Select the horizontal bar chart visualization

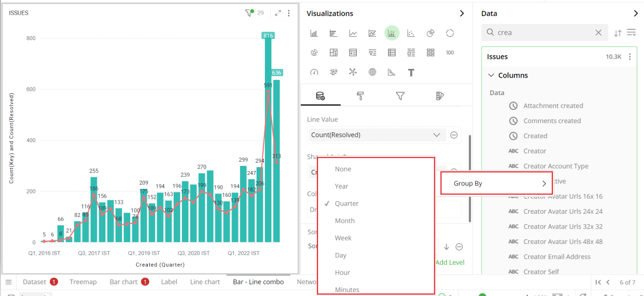[333, 33]
